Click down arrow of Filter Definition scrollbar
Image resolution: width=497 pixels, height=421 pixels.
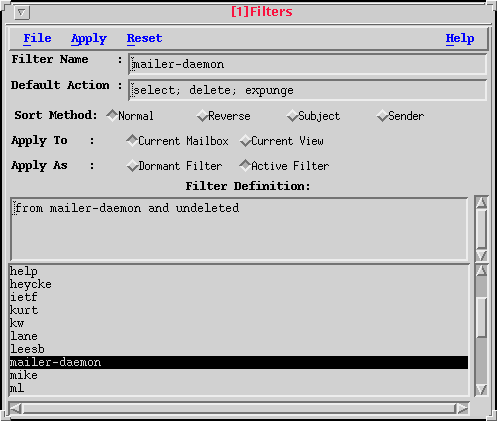pos(482,255)
